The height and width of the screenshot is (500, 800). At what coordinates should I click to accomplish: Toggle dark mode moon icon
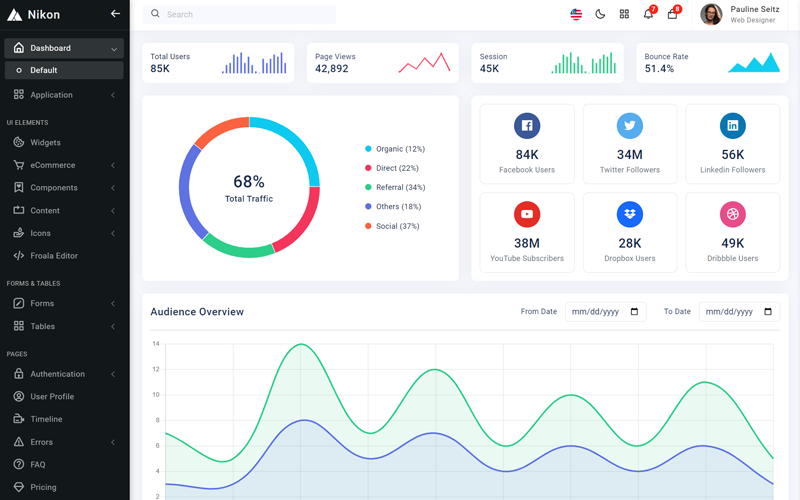pyautogui.click(x=600, y=14)
